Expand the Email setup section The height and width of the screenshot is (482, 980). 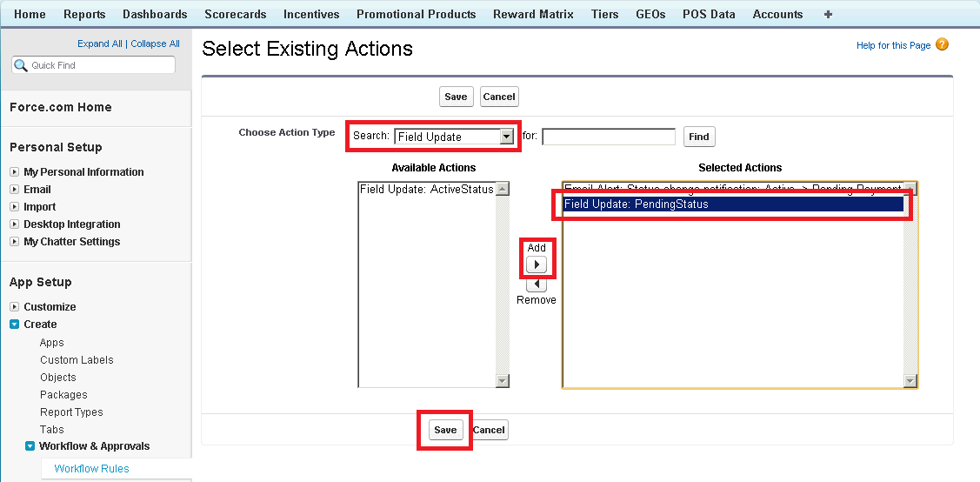15,190
